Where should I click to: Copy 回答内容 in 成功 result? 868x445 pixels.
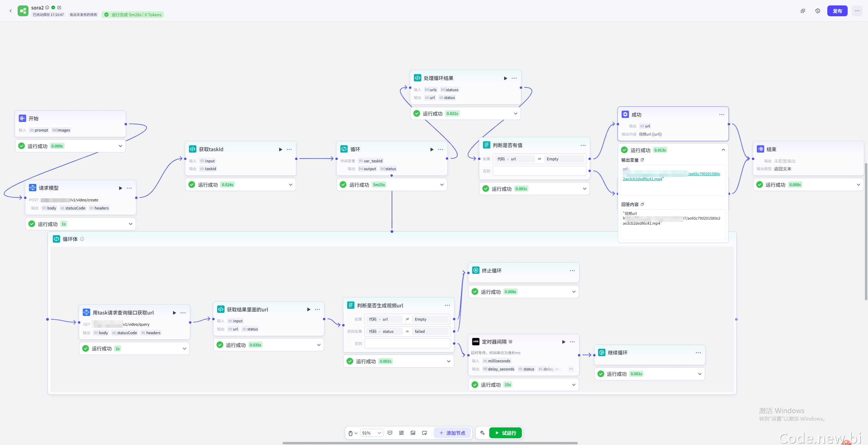(642, 204)
